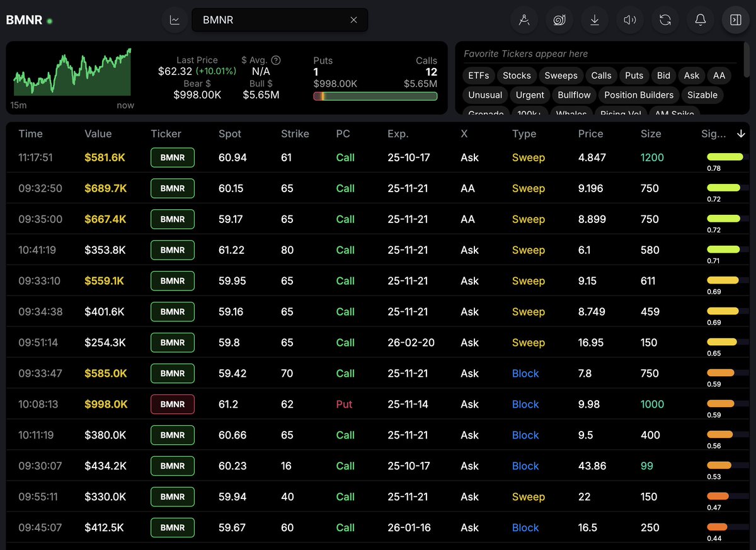
Task: Click the 26-01-16 expiration cell
Action: [409, 527]
